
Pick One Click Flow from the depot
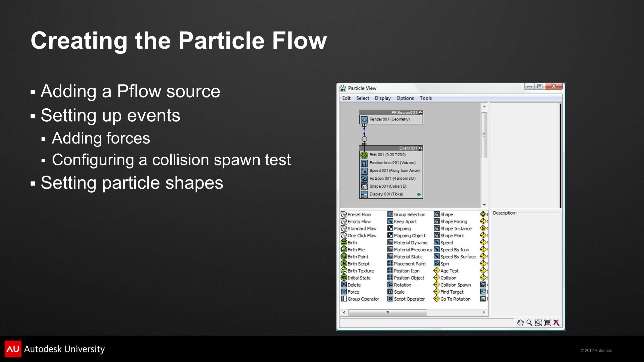(359, 236)
